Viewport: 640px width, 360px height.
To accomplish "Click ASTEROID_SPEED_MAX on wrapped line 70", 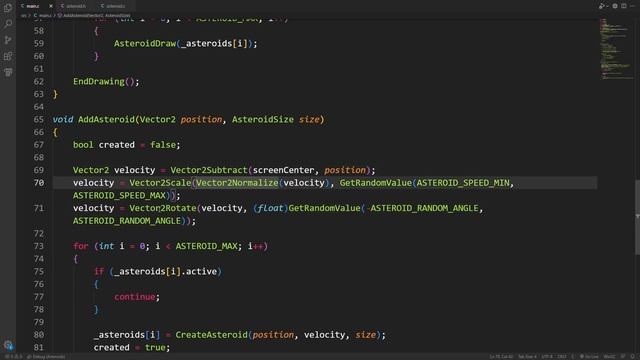I will click(x=119, y=196).
